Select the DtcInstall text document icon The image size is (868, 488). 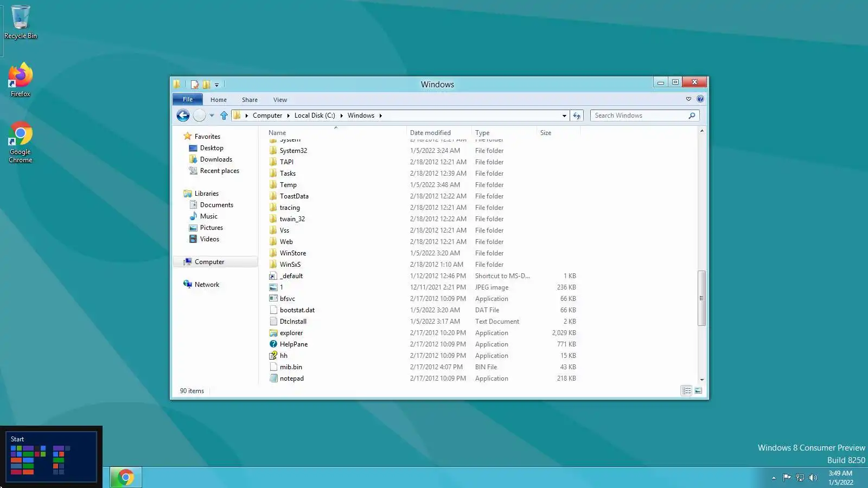[273, 322]
